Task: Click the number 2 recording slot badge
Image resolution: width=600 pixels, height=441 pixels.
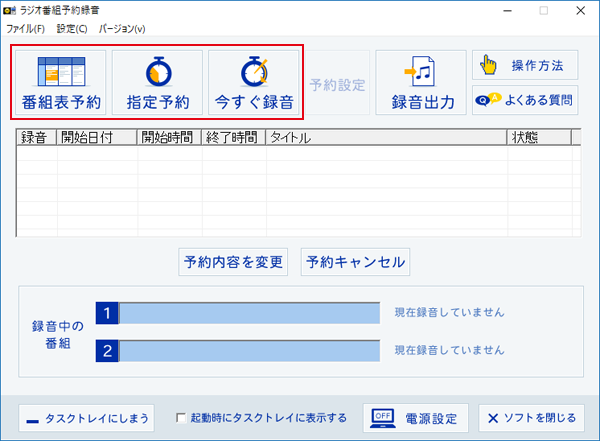Action: pos(107,351)
